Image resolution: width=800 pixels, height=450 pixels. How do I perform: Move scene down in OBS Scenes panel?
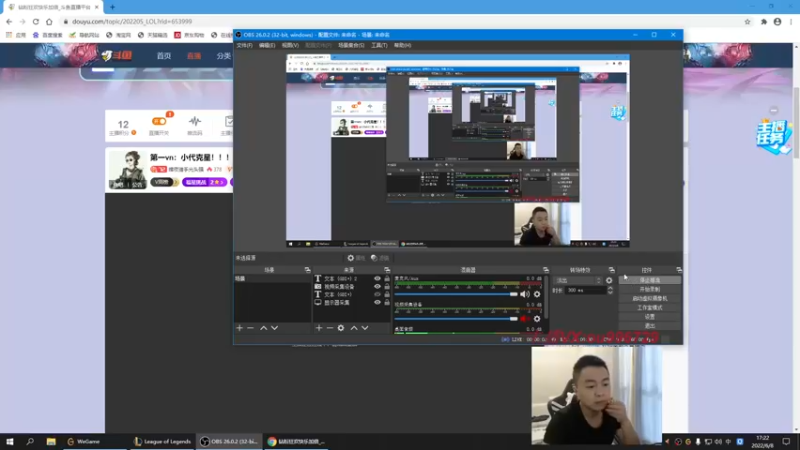pyautogui.click(x=274, y=328)
